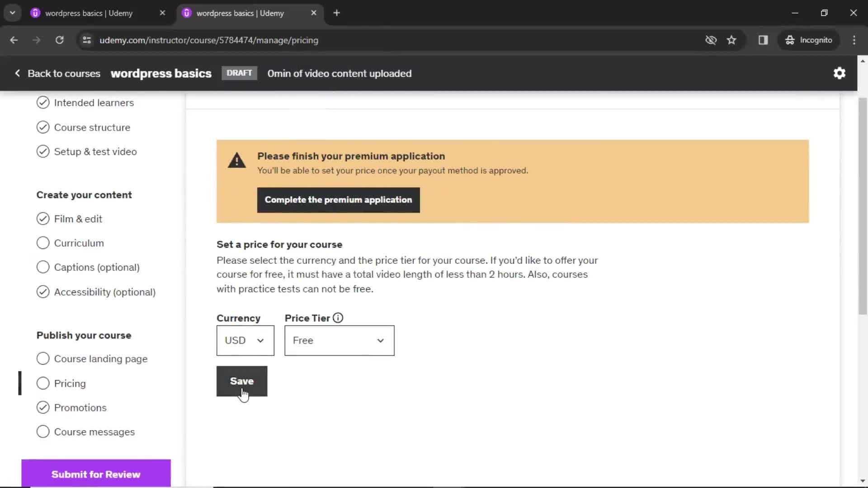Click the Captions optional menu item

97,267
